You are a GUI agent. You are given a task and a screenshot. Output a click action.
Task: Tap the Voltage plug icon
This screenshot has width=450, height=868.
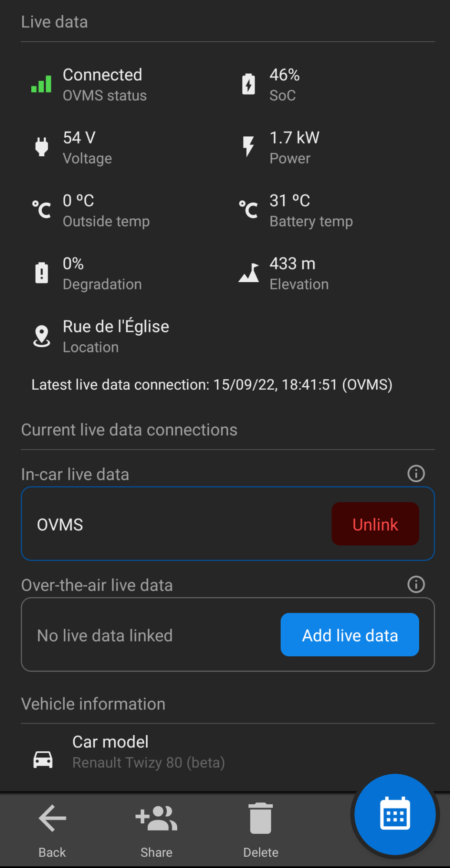pyautogui.click(x=42, y=147)
